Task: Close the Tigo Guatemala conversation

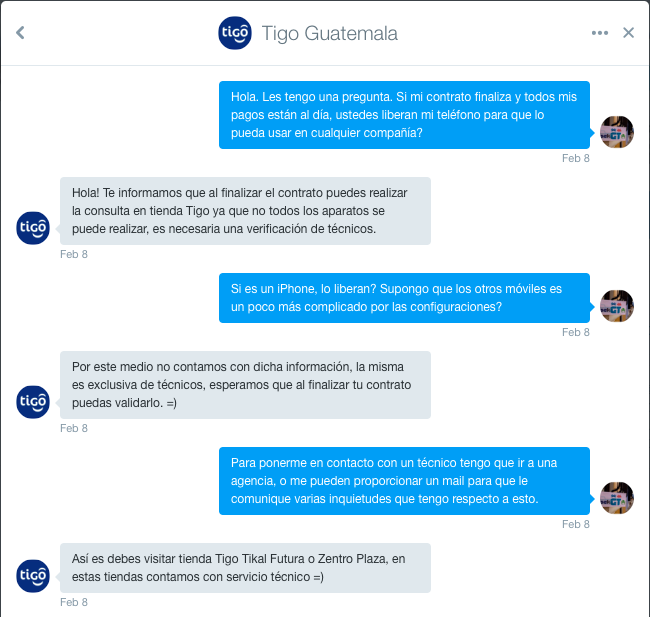Action: click(x=628, y=33)
